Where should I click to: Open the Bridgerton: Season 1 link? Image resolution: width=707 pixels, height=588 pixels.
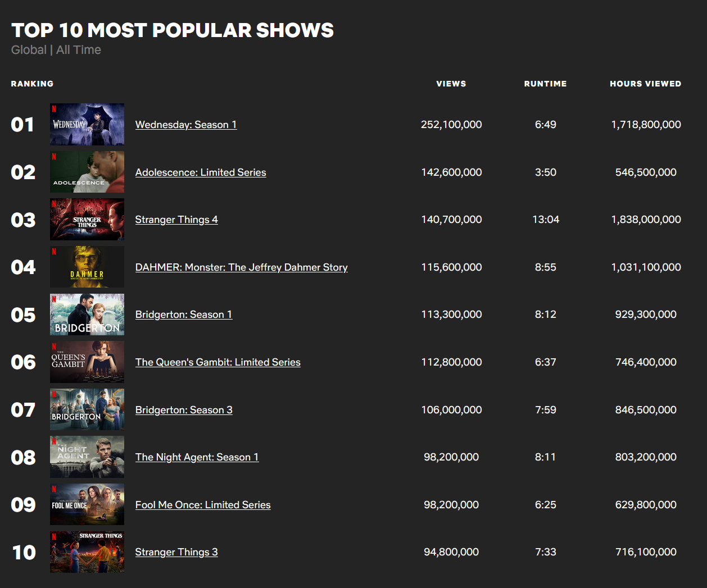184,314
